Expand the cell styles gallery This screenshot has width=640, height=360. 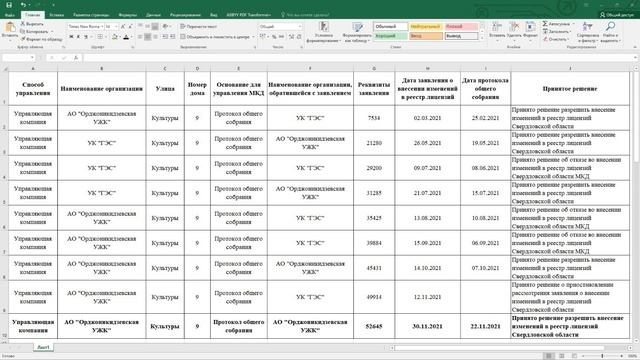pyautogui.click(x=482, y=38)
